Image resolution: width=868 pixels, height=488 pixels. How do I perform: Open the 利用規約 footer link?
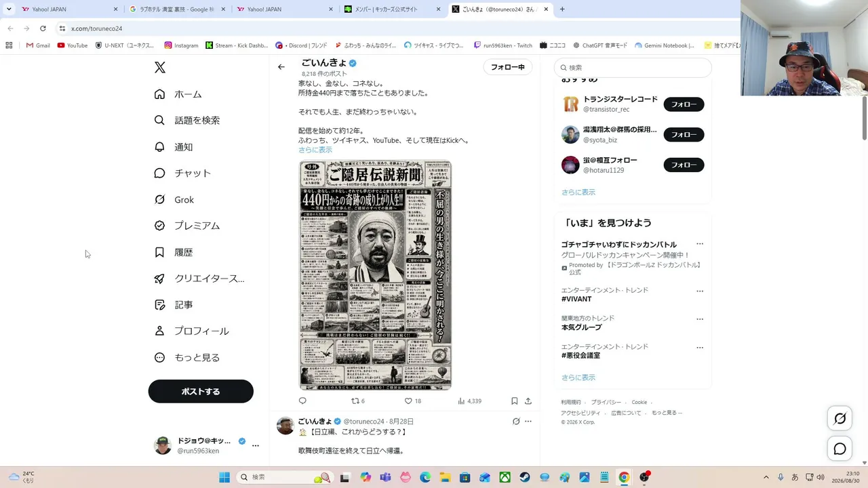[x=571, y=402]
